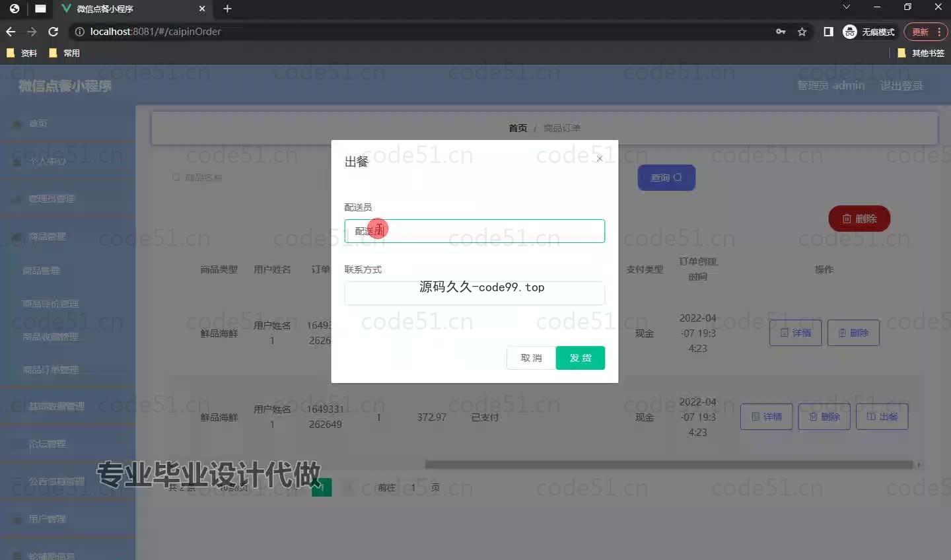Click 退出登录 in the header
951x560 pixels.
[901, 86]
